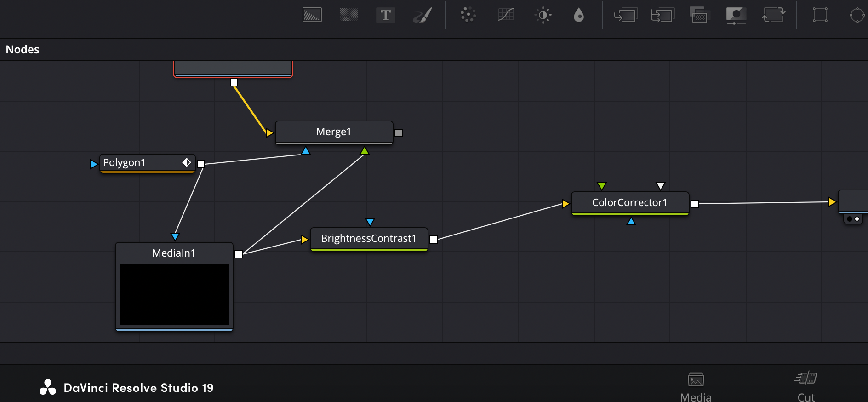The width and height of the screenshot is (868, 402).
Task: Open the Cut page
Action: (x=806, y=387)
